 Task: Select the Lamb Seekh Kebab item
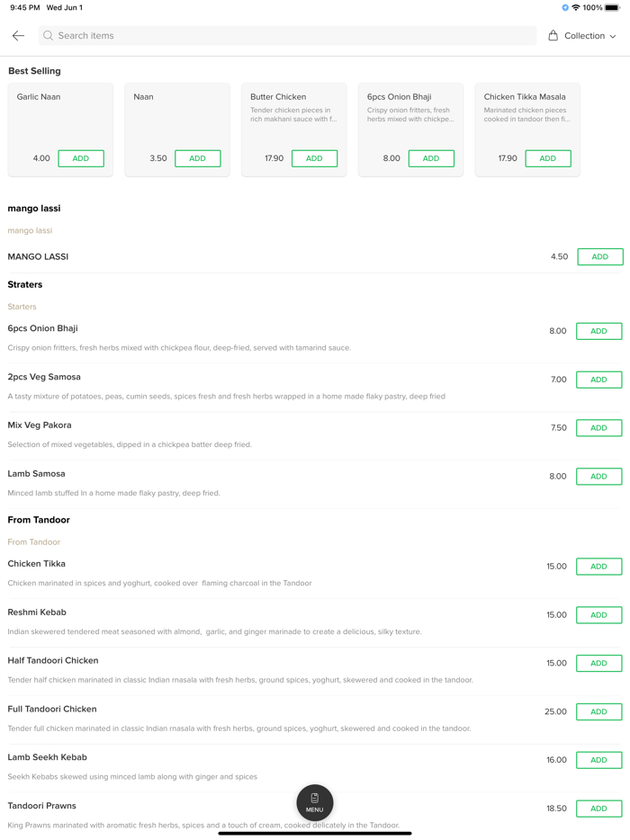(x=48, y=757)
